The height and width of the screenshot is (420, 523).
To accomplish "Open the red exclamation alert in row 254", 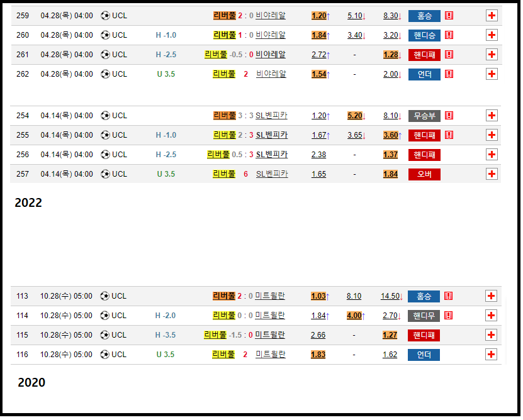I will tap(449, 116).
